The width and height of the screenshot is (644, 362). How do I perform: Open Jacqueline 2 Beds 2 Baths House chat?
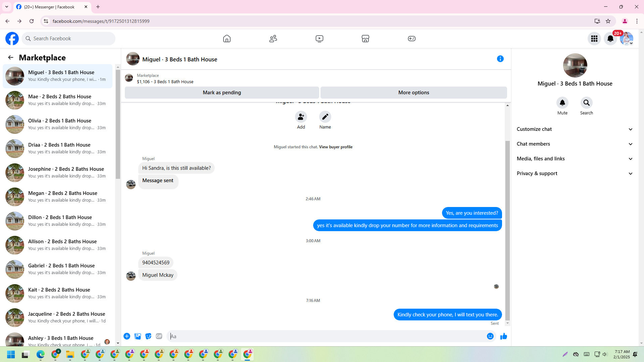click(58, 317)
